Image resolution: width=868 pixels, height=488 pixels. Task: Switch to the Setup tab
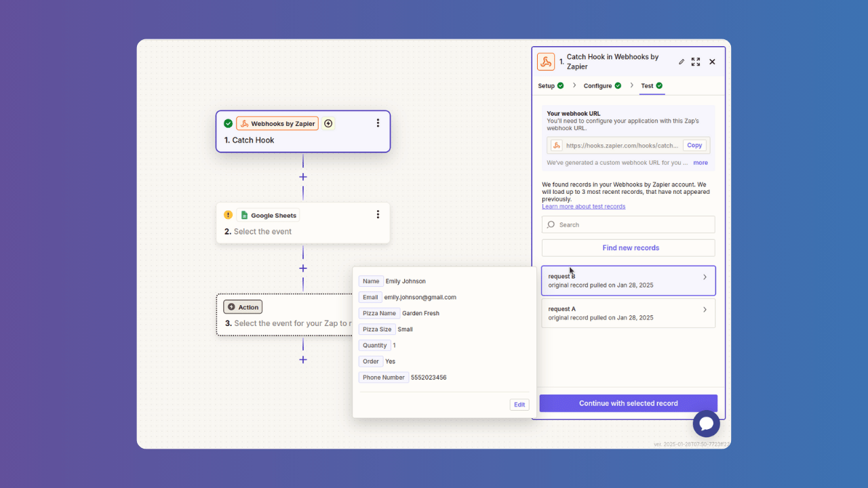pyautogui.click(x=551, y=86)
